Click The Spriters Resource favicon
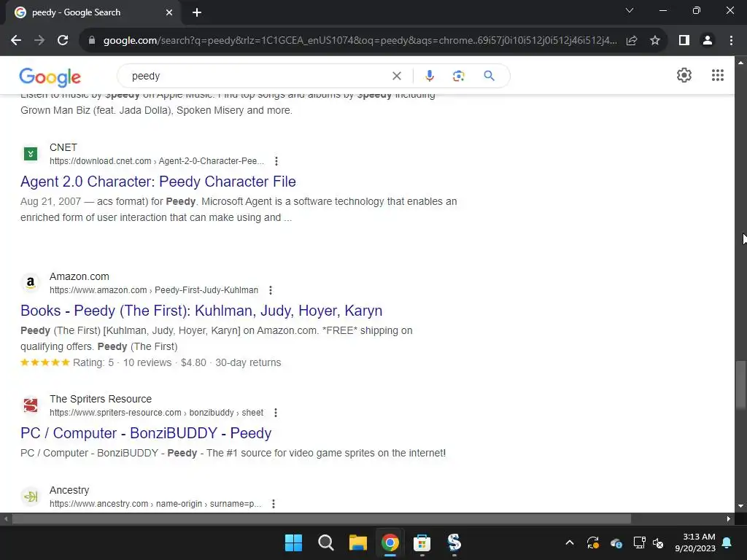The image size is (747, 560). click(x=31, y=405)
